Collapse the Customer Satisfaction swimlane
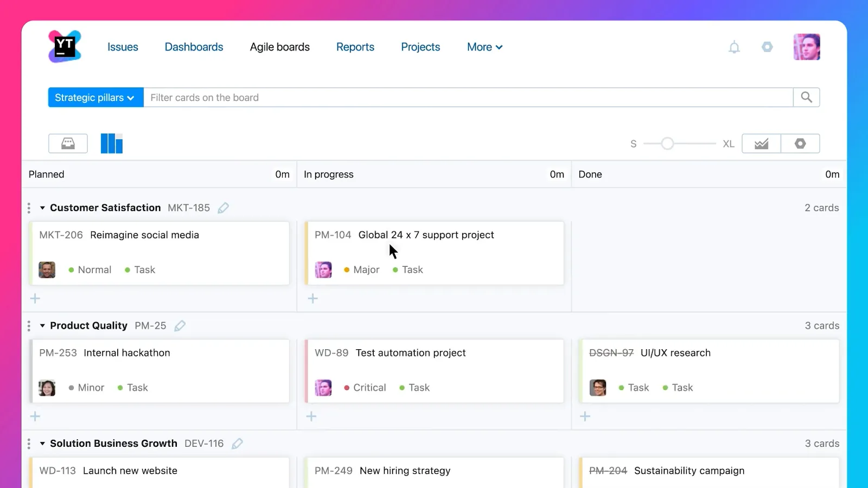This screenshot has height=488, width=868. (42, 208)
